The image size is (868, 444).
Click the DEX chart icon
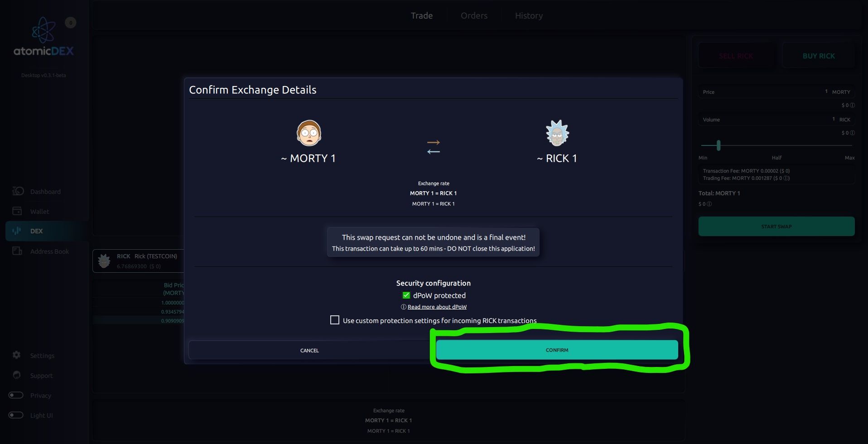click(x=17, y=231)
